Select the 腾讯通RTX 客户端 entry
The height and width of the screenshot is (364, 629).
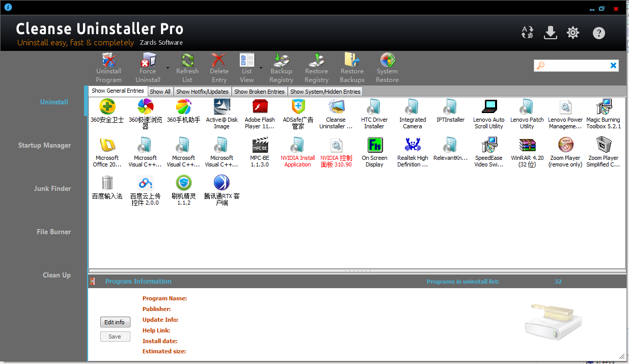[222, 190]
